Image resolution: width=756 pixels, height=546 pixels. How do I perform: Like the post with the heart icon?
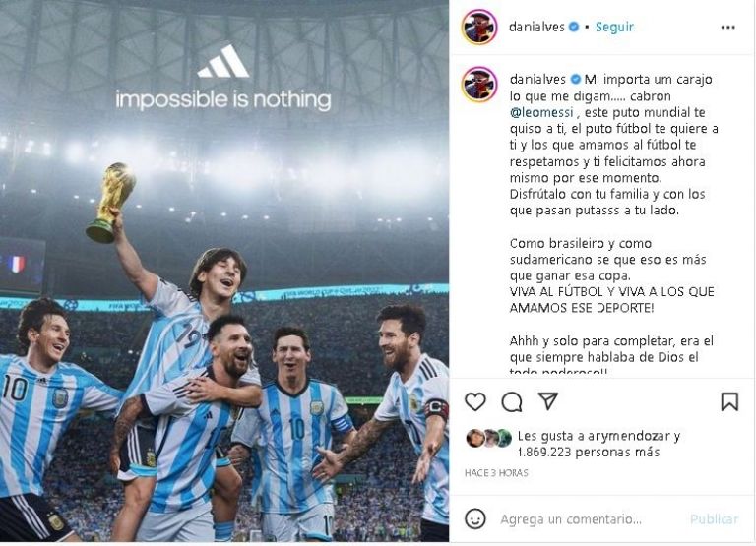click(474, 401)
